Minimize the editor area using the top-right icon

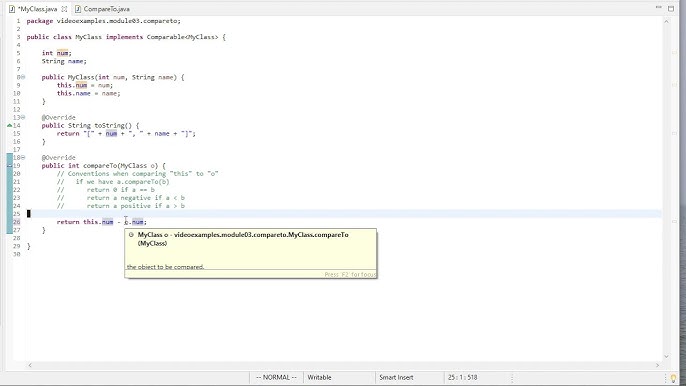click(658, 8)
